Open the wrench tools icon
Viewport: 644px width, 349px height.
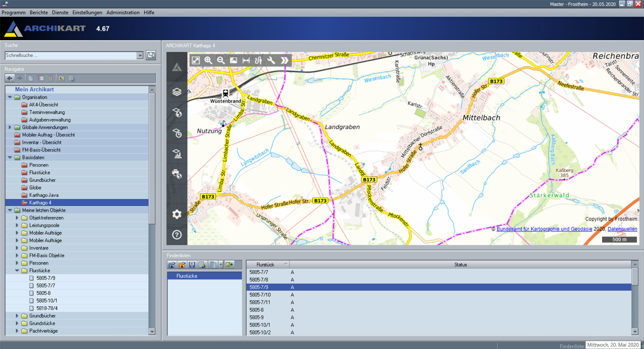point(271,61)
